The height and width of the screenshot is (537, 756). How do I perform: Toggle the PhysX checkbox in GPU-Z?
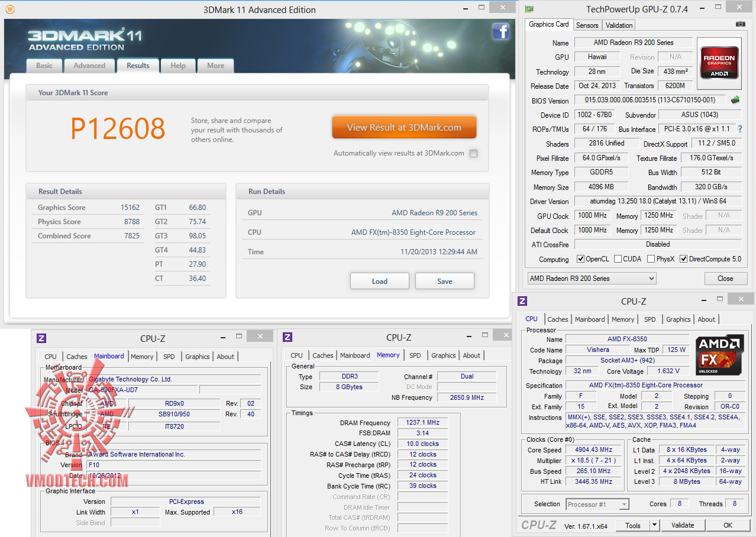(651, 259)
